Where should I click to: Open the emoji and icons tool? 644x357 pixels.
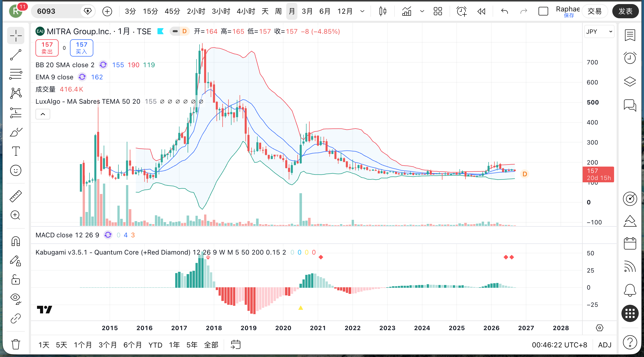(x=16, y=170)
